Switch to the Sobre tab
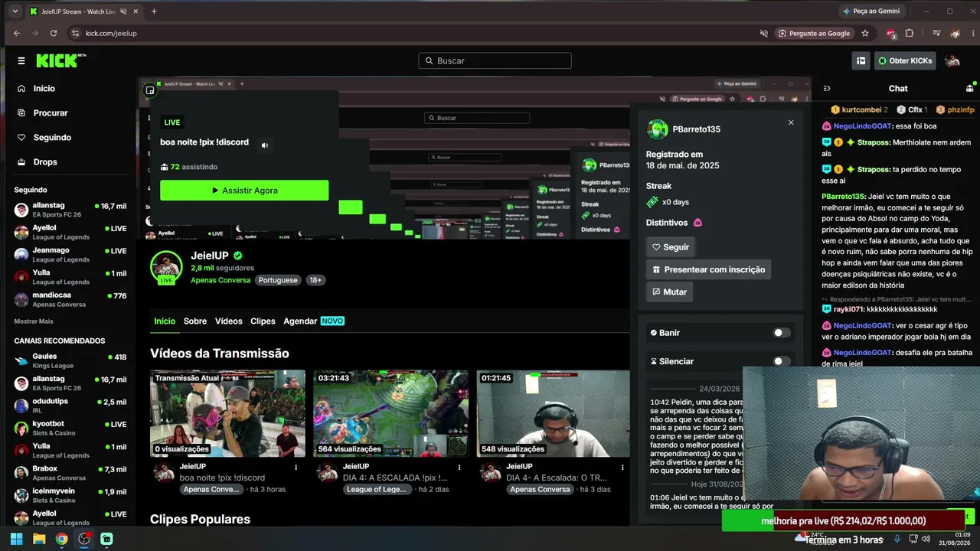980x551 pixels. pos(195,321)
